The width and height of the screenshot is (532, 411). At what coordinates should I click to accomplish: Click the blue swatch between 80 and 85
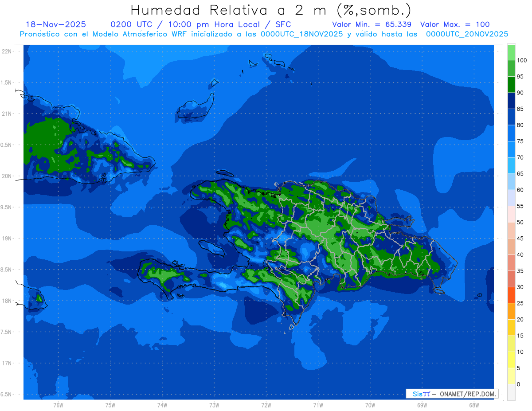(511, 117)
